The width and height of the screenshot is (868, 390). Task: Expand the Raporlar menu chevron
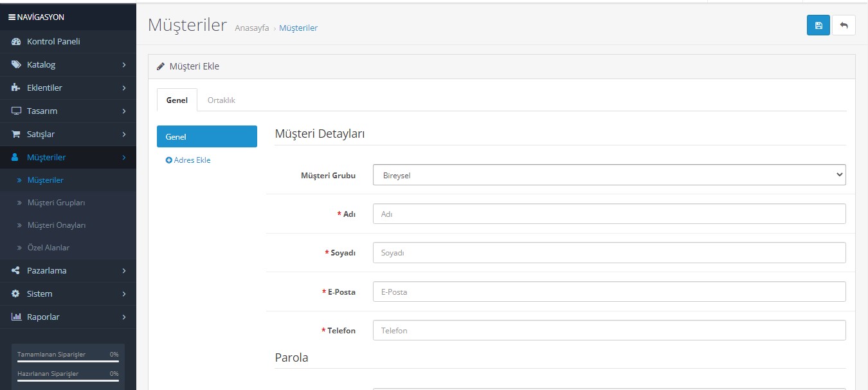(124, 317)
